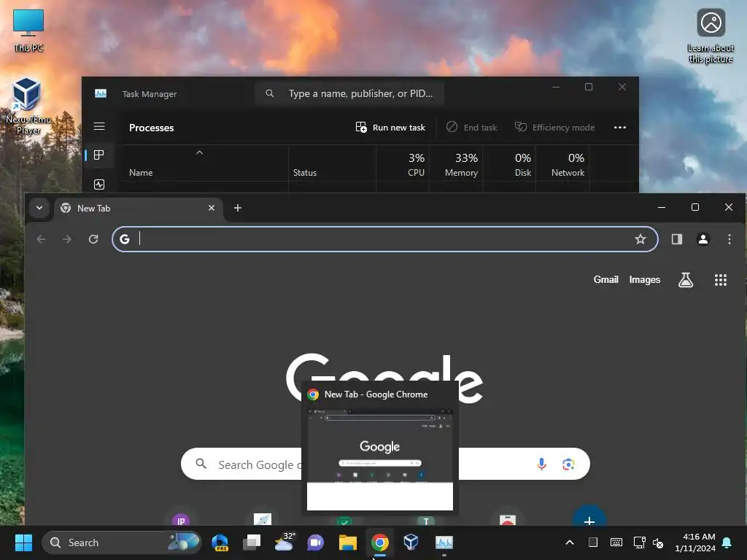The image size is (747, 560).
Task: Click the sort direction chevron above Name
Action: pyautogui.click(x=200, y=152)
